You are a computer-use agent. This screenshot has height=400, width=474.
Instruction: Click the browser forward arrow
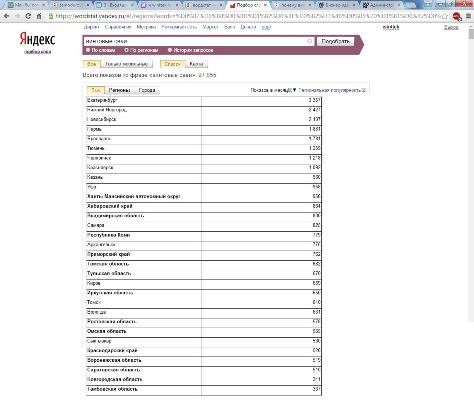click(x=17, y=16)
